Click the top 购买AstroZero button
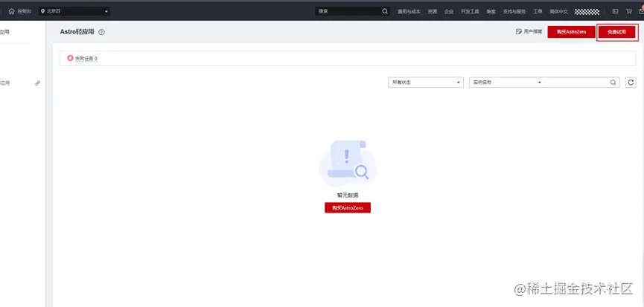Screen dimensions: 644x307 (571, 32)
